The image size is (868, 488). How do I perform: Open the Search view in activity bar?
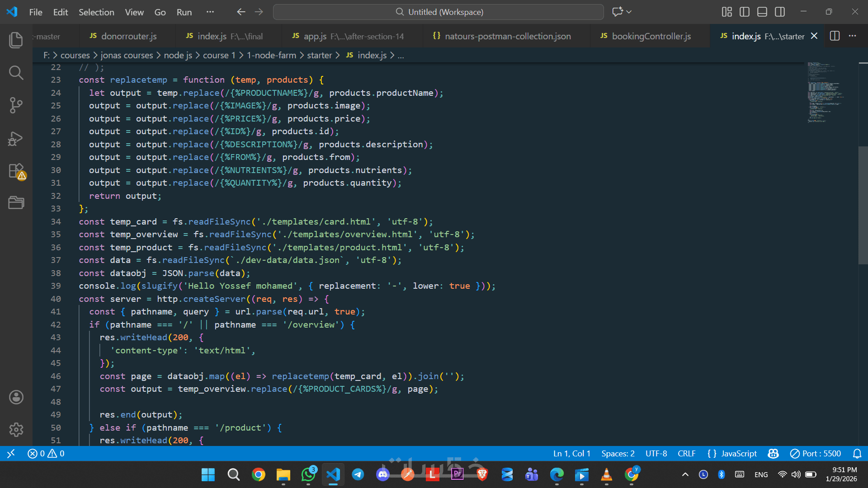point(16,72)
